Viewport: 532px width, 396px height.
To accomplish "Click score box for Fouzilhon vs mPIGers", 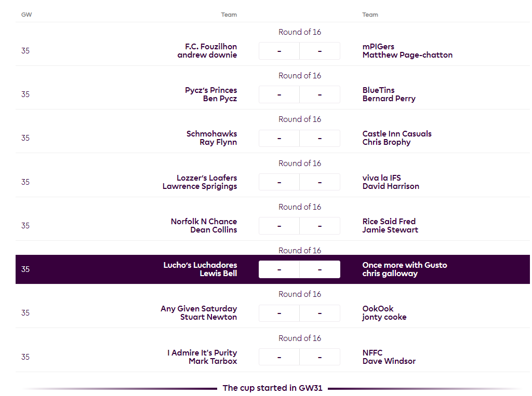I will coord(299,51).
